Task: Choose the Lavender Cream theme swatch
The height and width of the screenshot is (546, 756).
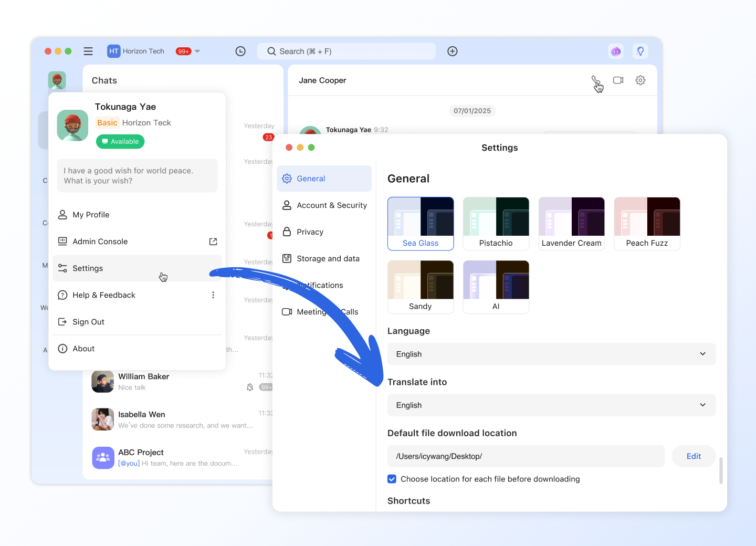Action: 571,224
